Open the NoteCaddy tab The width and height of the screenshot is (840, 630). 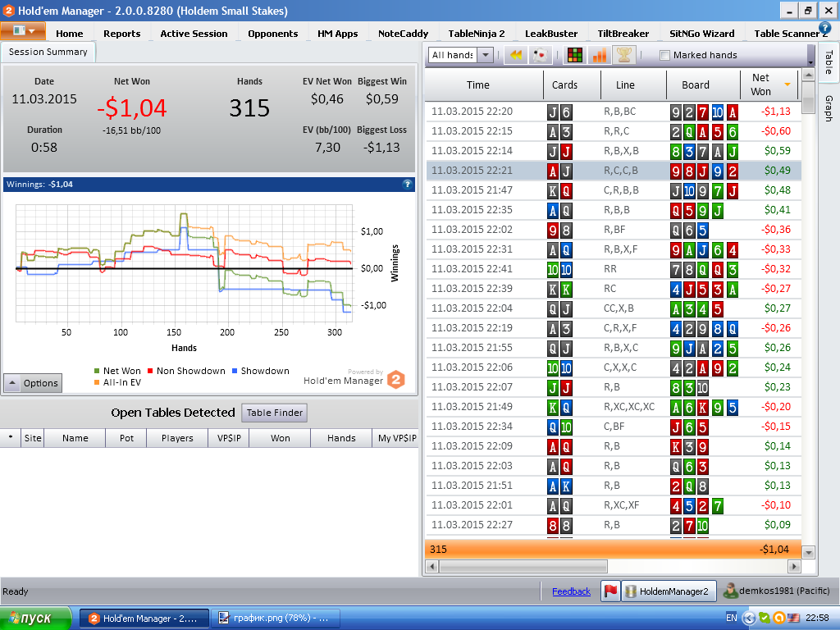(x=403, y=33)
